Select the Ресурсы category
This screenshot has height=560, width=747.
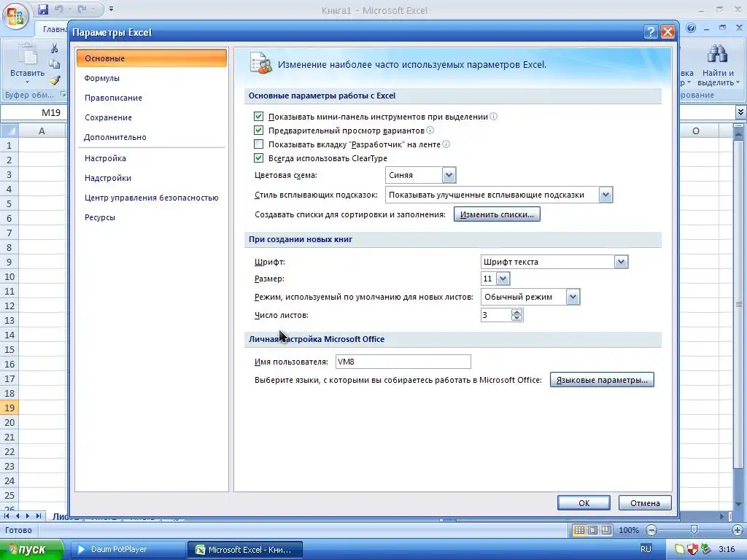coord(152,217)
